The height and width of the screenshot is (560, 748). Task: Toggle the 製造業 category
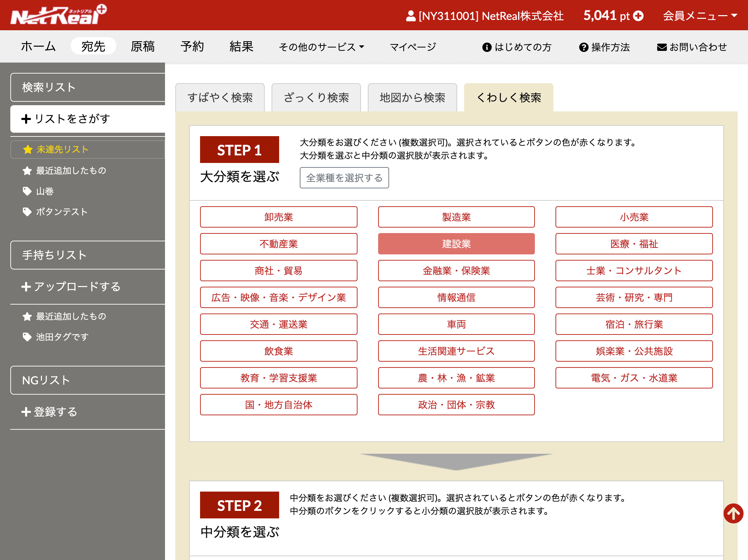pyautogui.click(x=456, y=217)
